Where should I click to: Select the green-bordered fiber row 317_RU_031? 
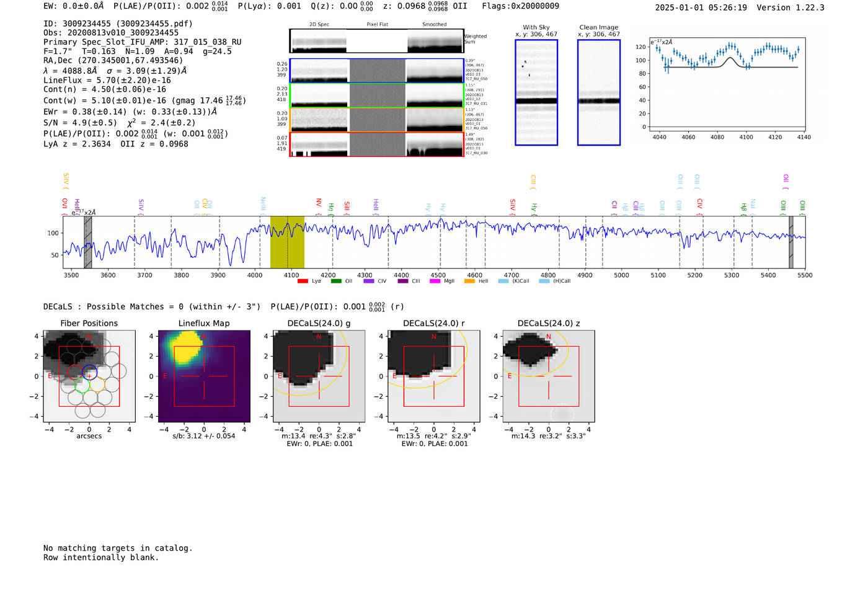[376, 96]
